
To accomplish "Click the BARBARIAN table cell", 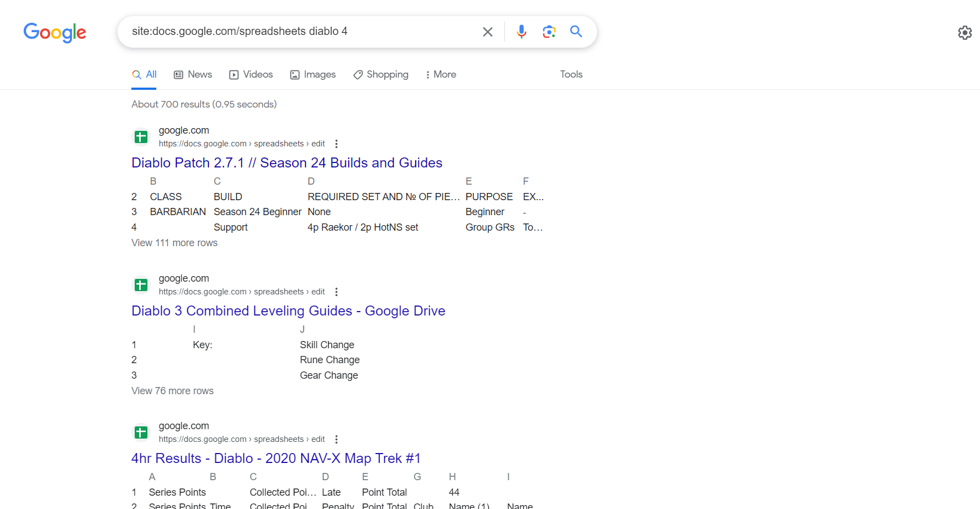I will (178, 212).
